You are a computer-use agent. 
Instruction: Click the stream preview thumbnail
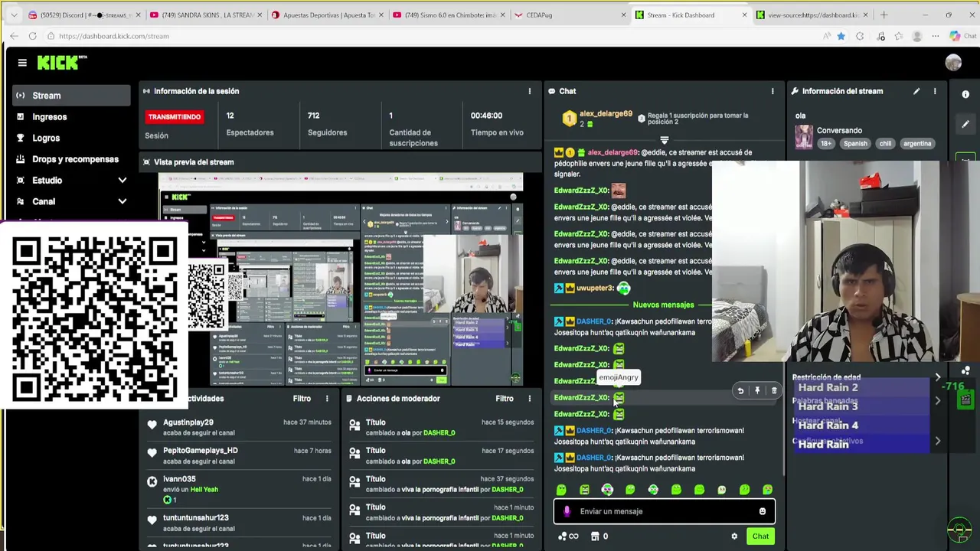[341, 280]
